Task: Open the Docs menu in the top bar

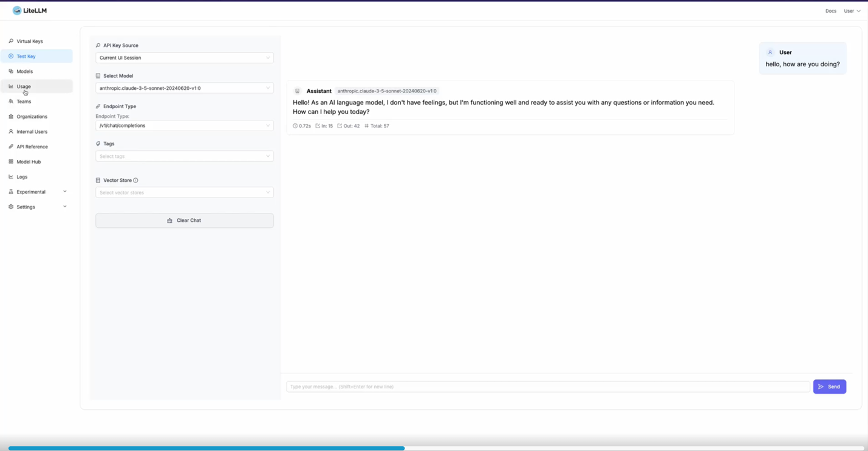Action: pyautogui.click(x=830, y=10)
